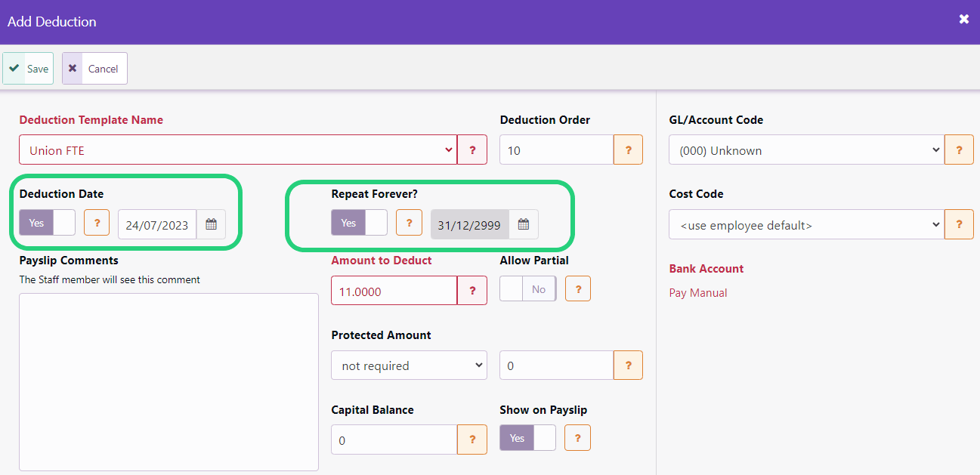Open the Cost Code dropdown

[x=807, y=224]
